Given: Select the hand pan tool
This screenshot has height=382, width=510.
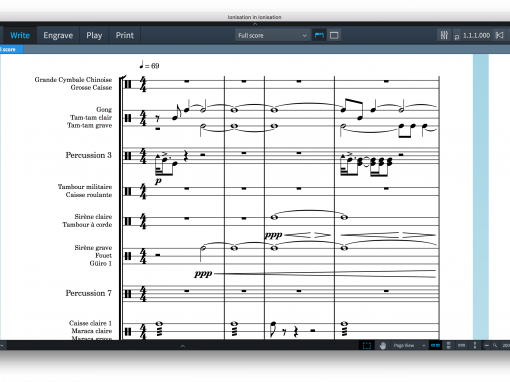Looking at the screenshot, I should [383, 345].
